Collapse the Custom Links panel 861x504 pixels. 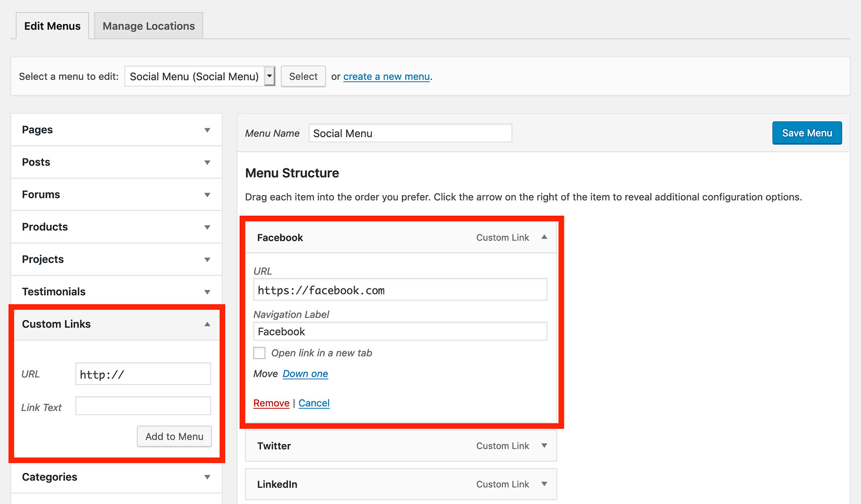point(207,324)
